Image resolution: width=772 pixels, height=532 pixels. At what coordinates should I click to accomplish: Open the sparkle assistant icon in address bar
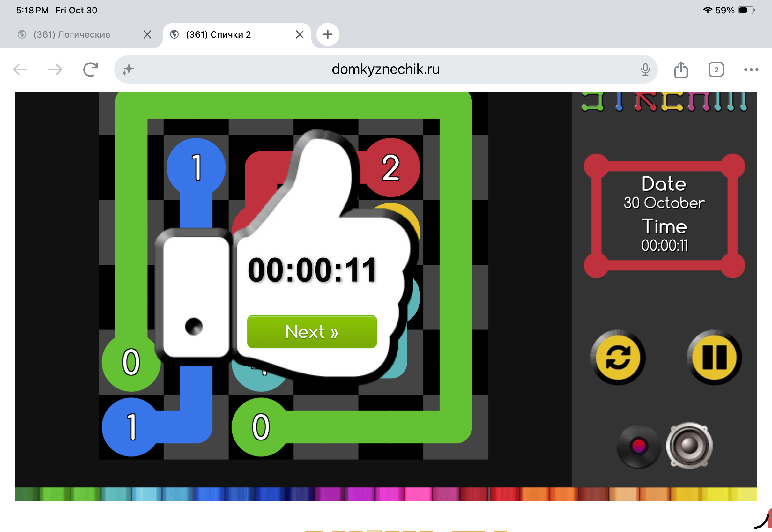[x=128, y=70]
